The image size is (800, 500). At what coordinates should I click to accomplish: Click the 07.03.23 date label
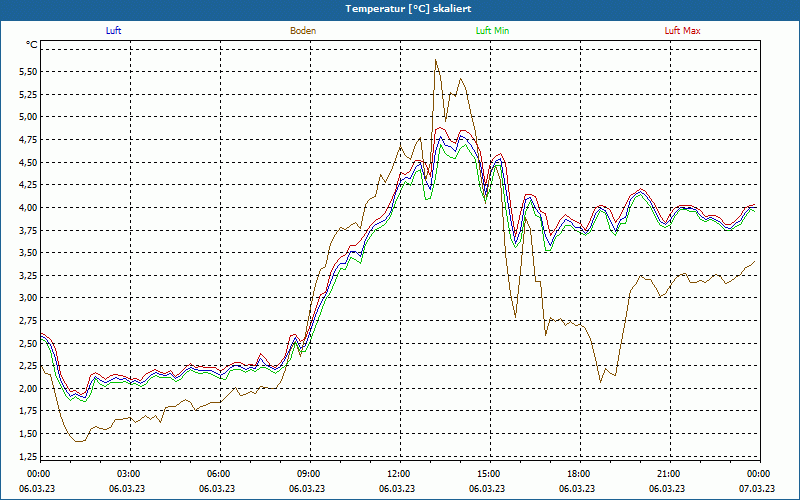[757, 489]
